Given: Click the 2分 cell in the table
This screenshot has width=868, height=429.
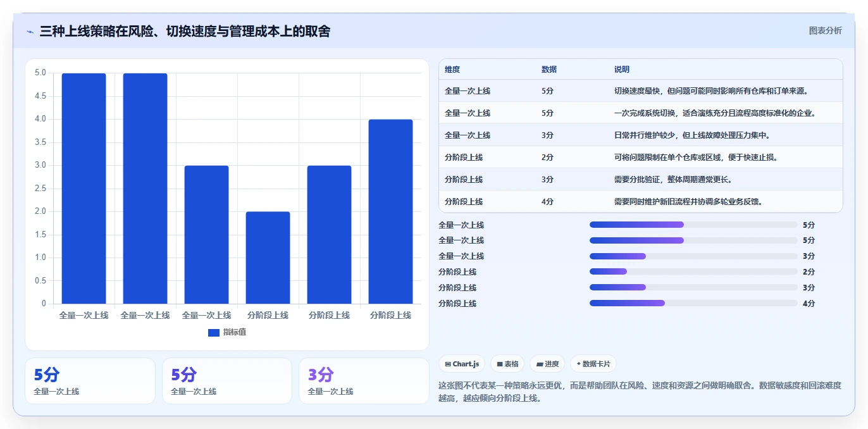Looking at the screenshot, I should pos(547,158).
